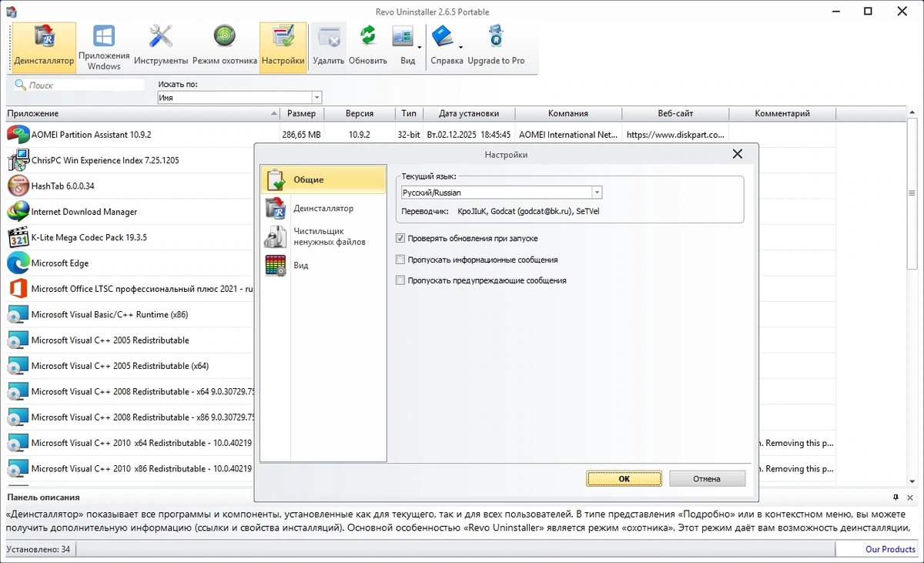Click the description panel pin icon
The width and height of the screenshot is (924, 563).
[x=896, y=498]
